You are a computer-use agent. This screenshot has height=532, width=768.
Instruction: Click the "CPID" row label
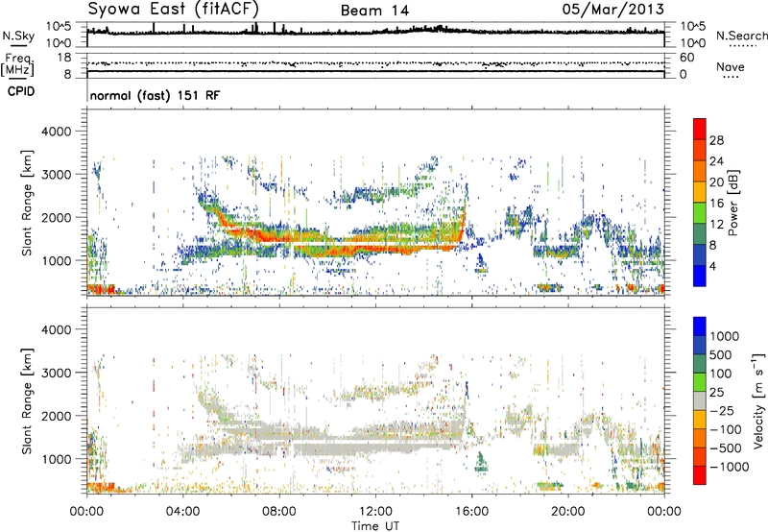coord(21,91)
